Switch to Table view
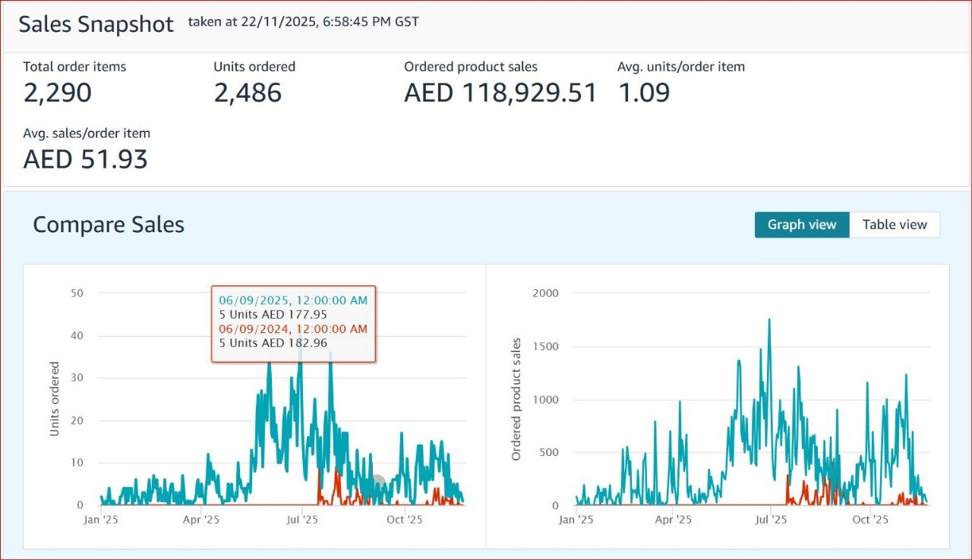The height and width of the screenshot is (560, 972). coord(894,225)
